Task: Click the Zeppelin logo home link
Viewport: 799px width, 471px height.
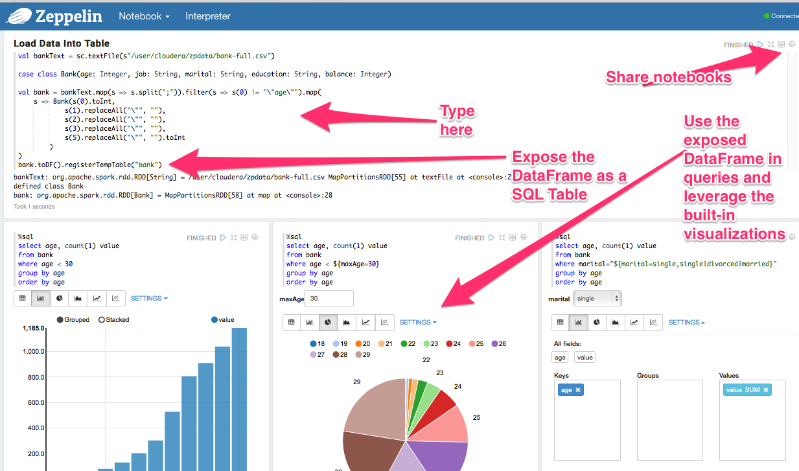Action: coord(55,16)
